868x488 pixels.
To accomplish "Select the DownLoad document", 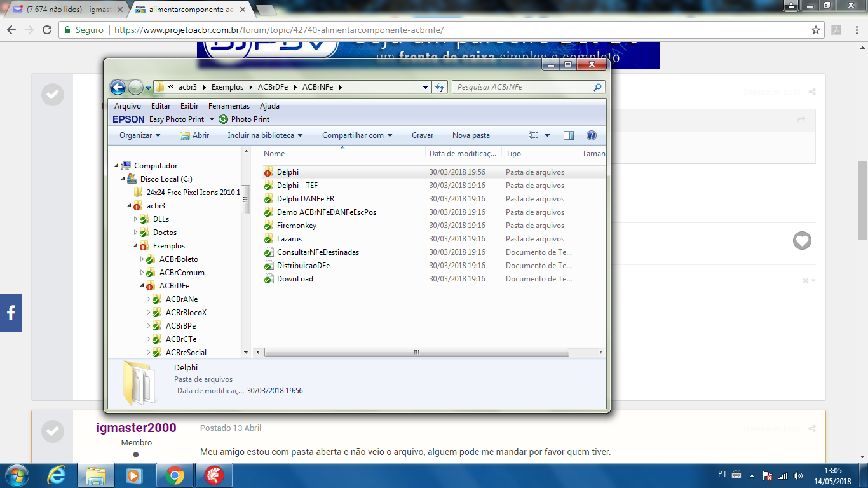I will (295, 279).
